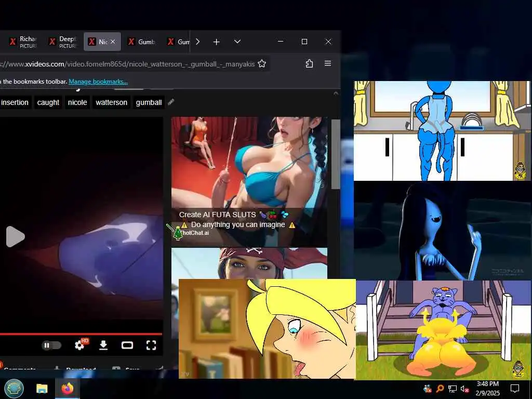Screen dimensions: 532x399
Task: Toggle the player autoplay switch
Action: 51,345
